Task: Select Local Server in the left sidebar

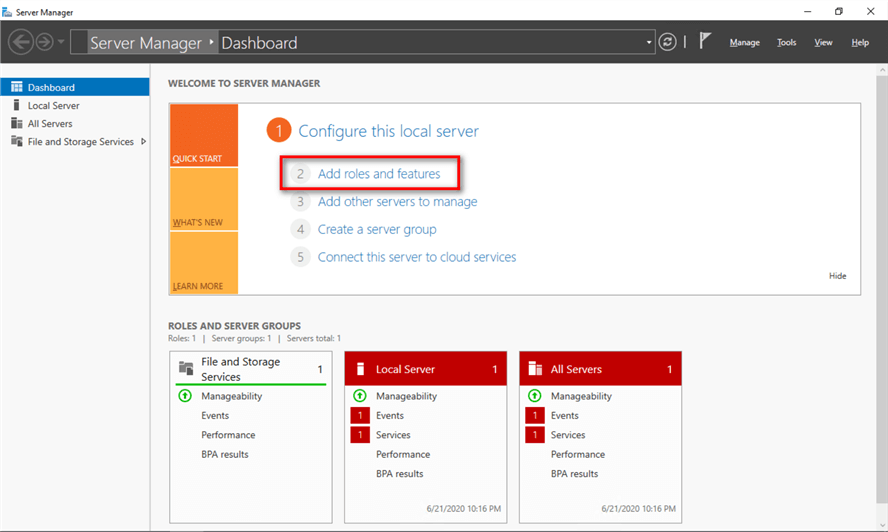Action: tap(53, 105)
